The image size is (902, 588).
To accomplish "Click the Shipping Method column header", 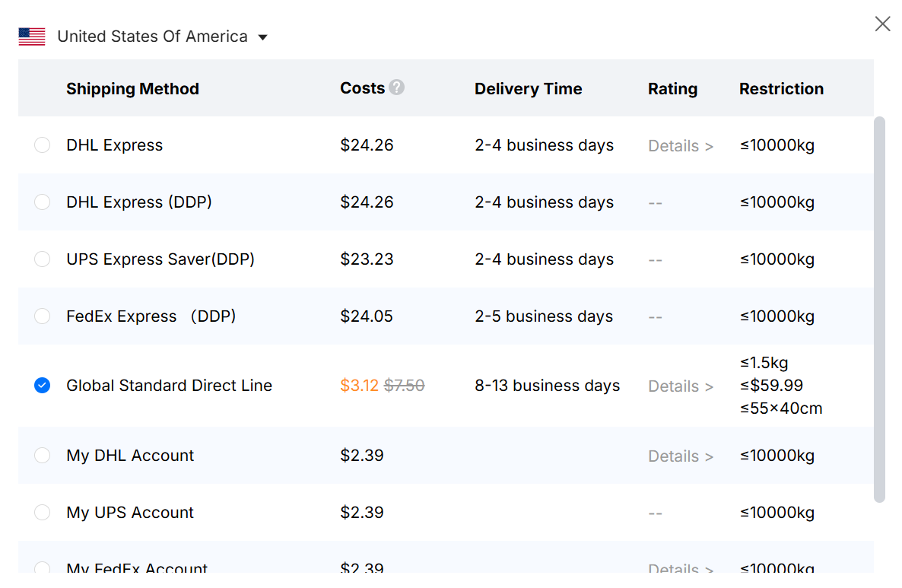I will 132,89.
